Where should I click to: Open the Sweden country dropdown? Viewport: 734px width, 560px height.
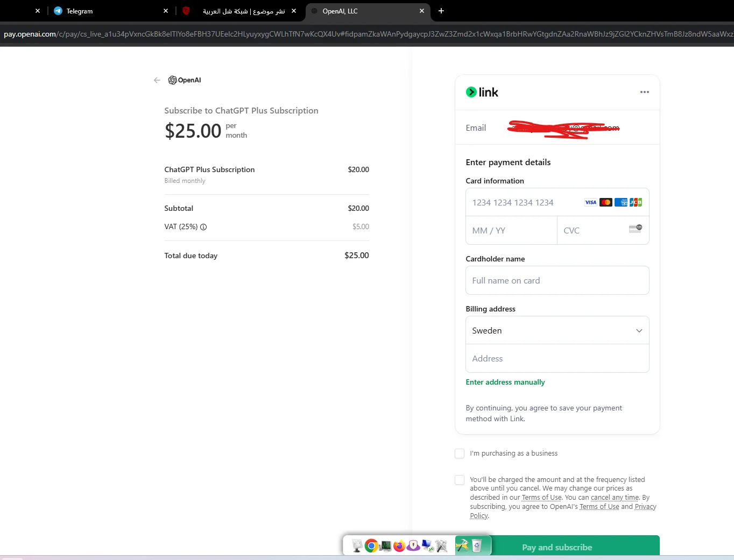pos(557,330)
